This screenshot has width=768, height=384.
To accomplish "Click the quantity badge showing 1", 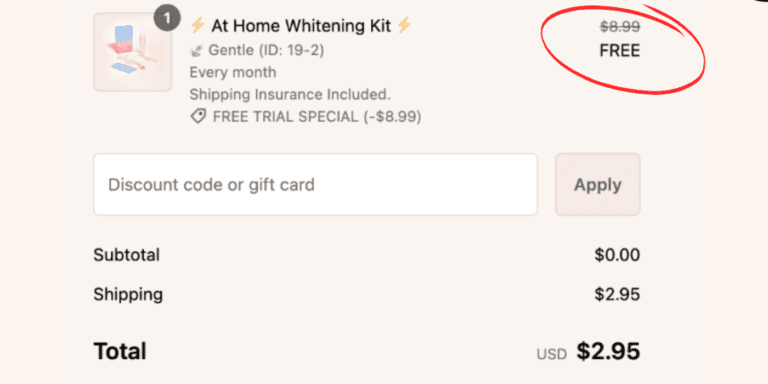I will click(x=167, y=19).
